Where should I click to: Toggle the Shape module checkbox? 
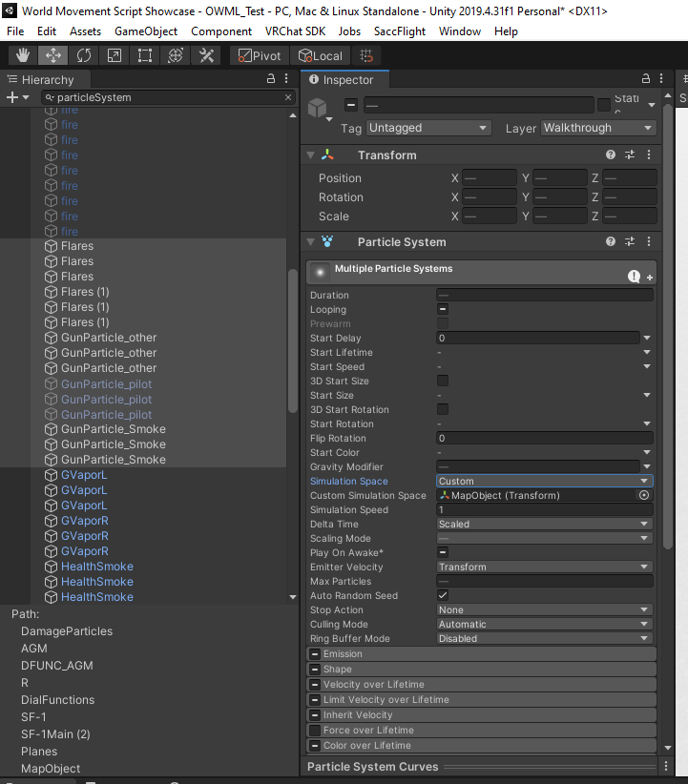(x=315, y=669)
